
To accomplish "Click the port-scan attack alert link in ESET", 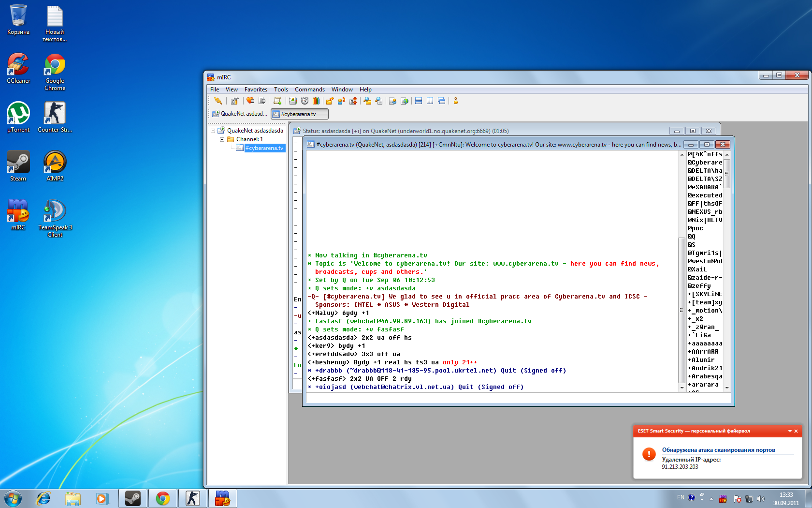I will tap(718, 450).
